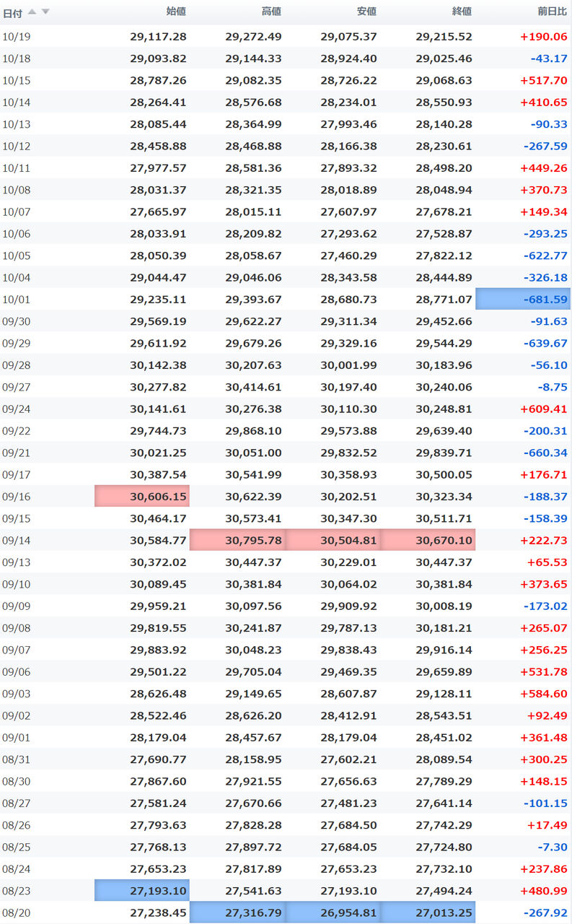Select the 08/27 close 27,641.14
572x924 pixels.
[x=444, y=803]
